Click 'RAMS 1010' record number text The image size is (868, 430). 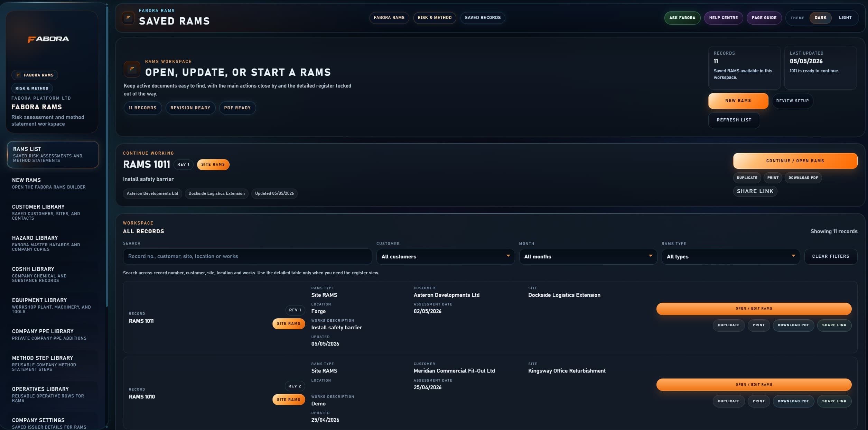[142, 397]
